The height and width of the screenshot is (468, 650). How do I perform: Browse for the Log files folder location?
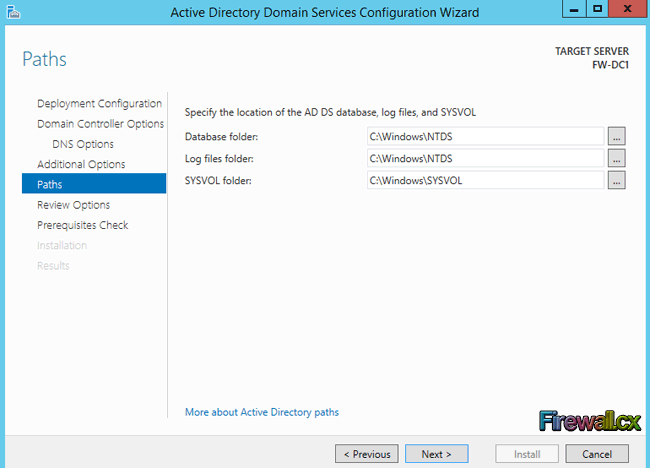point(616,158)
